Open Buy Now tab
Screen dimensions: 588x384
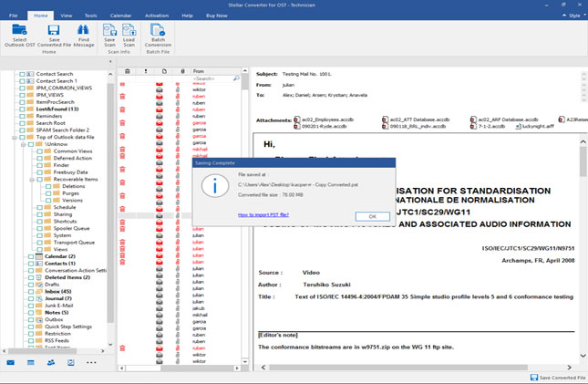click(217, 16)
